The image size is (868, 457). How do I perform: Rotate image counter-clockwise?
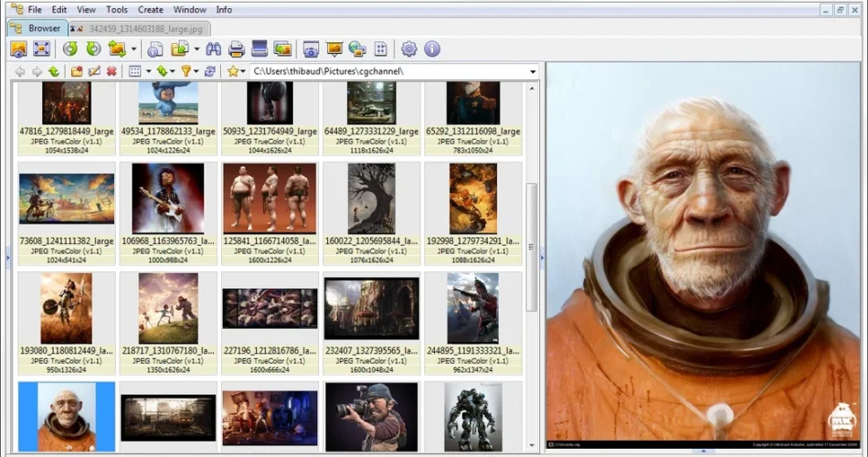(x=69, y=48)
